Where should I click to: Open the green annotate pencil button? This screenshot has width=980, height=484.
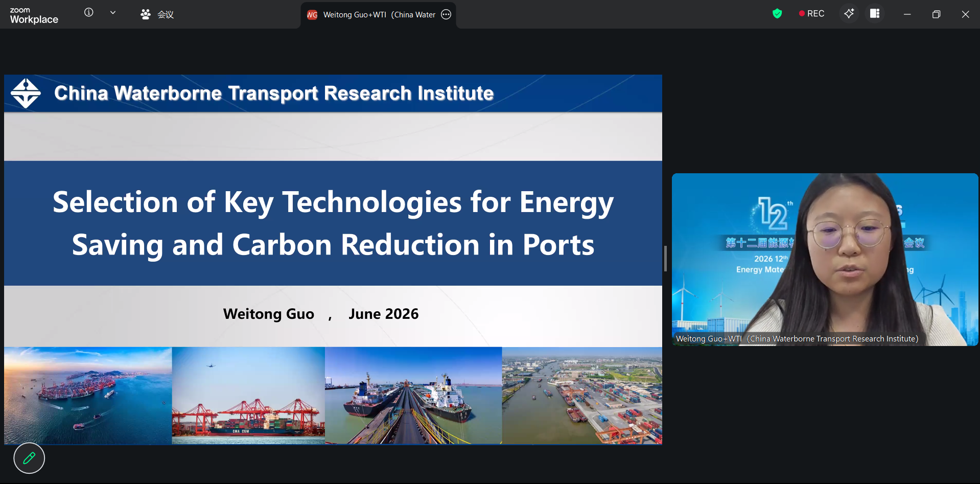pos(29,458)
